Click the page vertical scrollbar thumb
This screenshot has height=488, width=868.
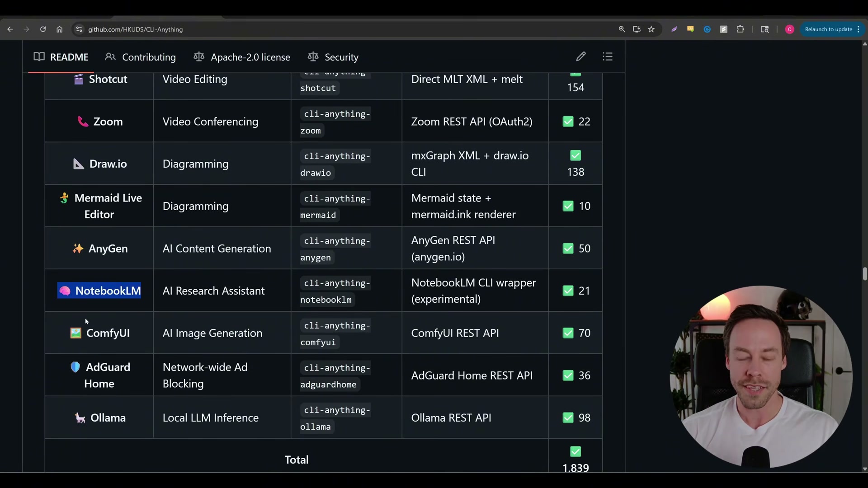tap(864, 274)
